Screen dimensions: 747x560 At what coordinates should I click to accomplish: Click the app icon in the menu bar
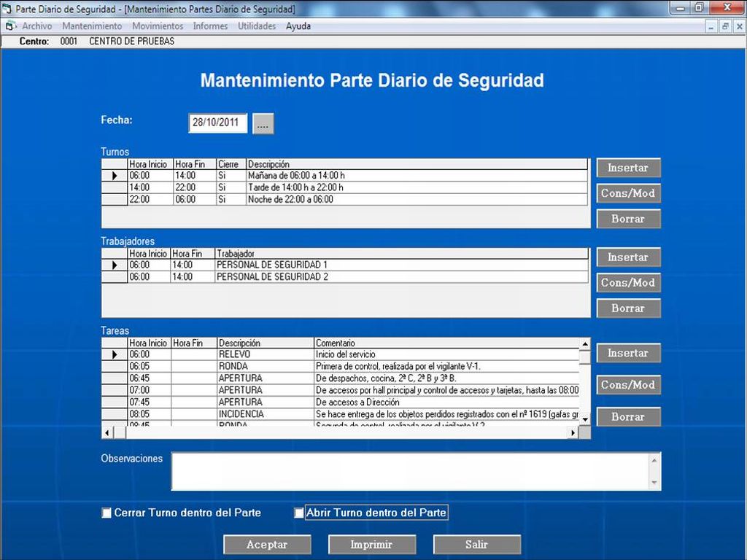pos(10,26)
